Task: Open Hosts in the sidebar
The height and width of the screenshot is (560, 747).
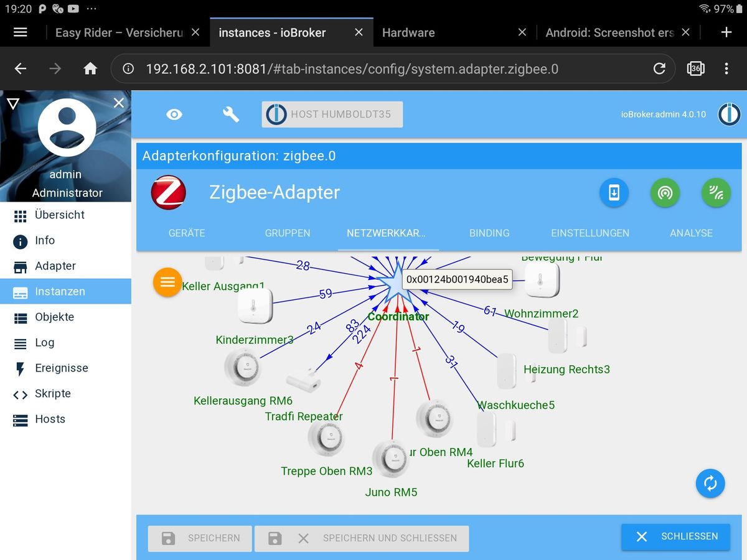Action: coord(65,419)
